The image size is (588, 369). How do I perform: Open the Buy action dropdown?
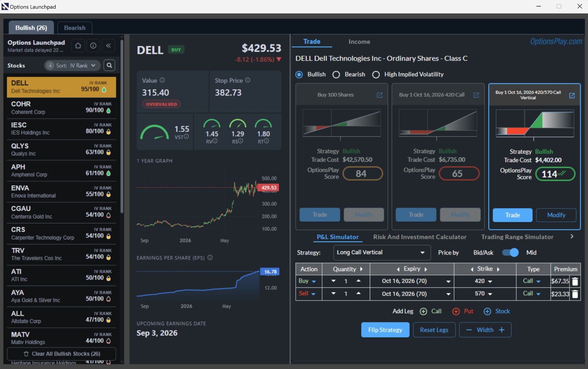tap(307, 281)
